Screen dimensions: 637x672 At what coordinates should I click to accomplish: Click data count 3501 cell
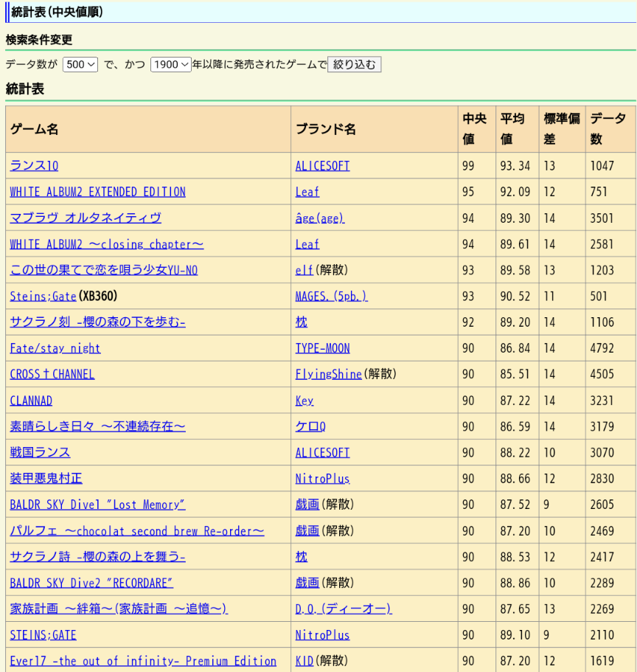coord(610,218)
